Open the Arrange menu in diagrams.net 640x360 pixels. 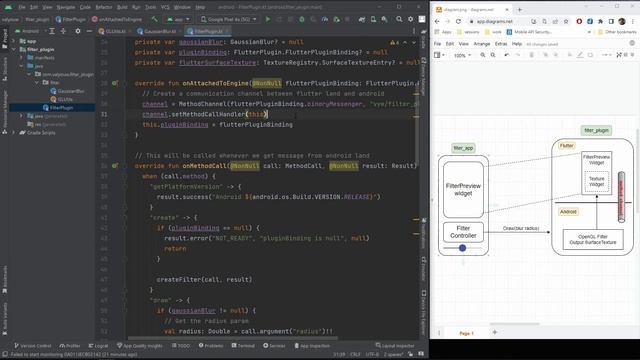(482, 44)
